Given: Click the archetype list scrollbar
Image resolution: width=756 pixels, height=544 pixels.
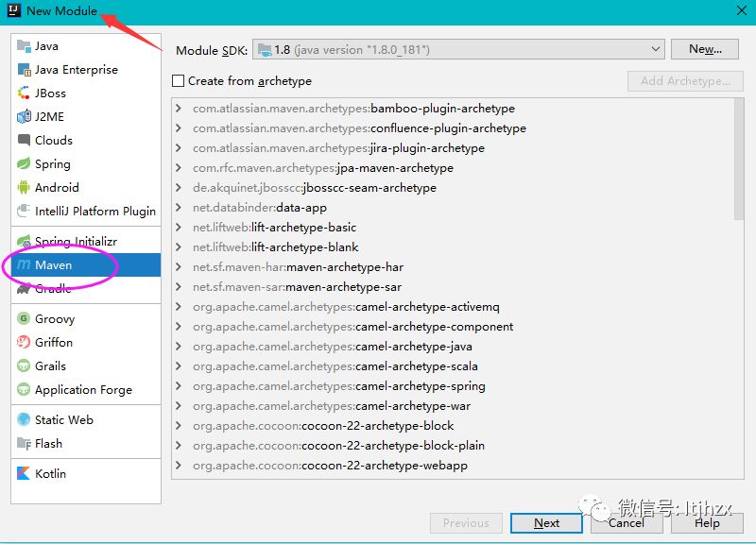Looking at the screenshot, I should coord(739,159).
